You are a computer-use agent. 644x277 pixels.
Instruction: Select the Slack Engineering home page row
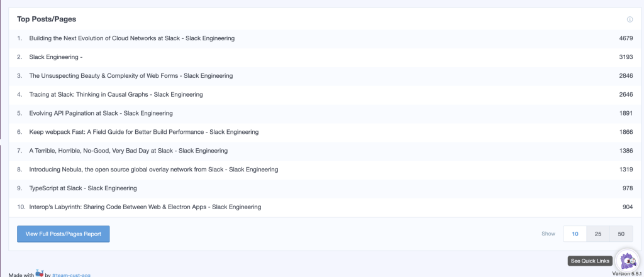pos(56,57)
